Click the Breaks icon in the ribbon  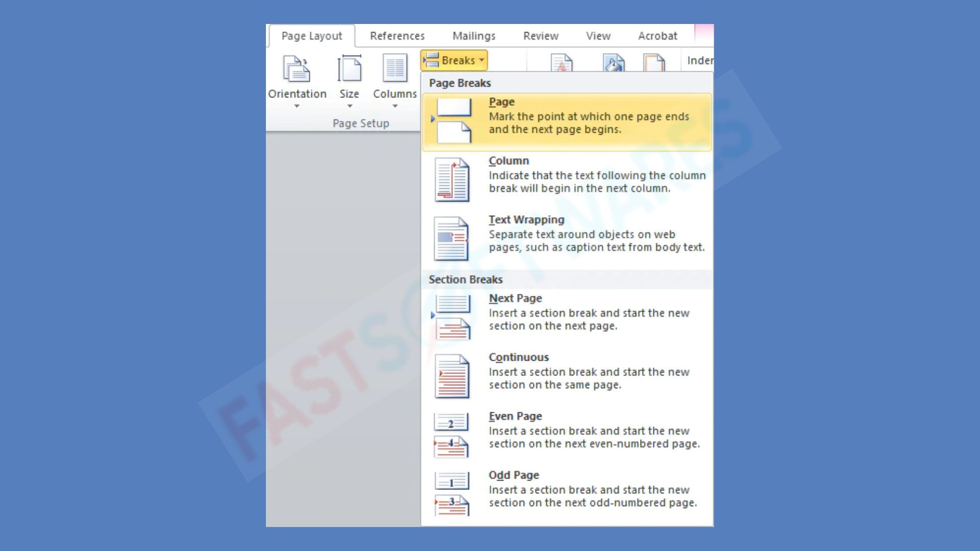pos(431,60)
